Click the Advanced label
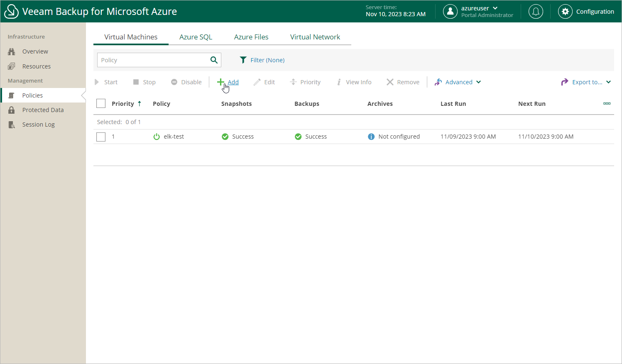 (x=459, y=82)
